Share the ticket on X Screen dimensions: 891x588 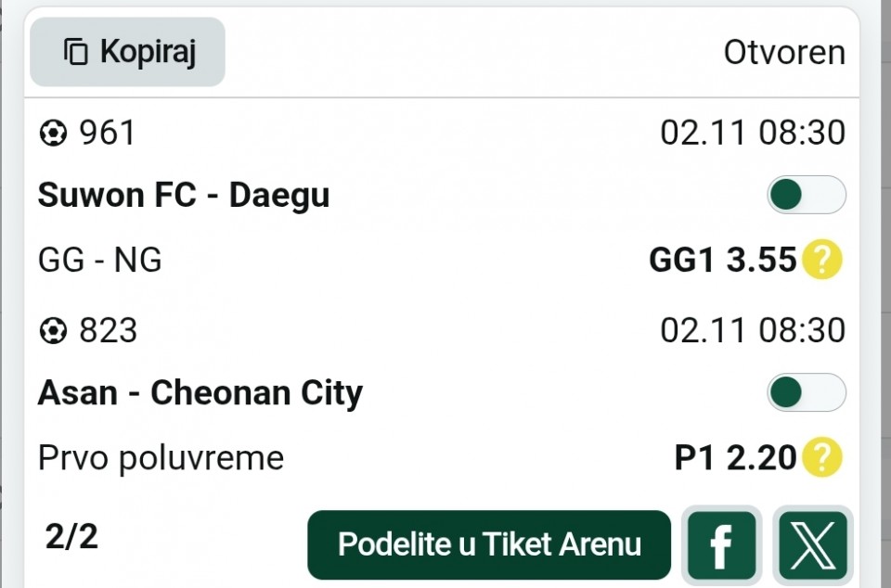813,545
